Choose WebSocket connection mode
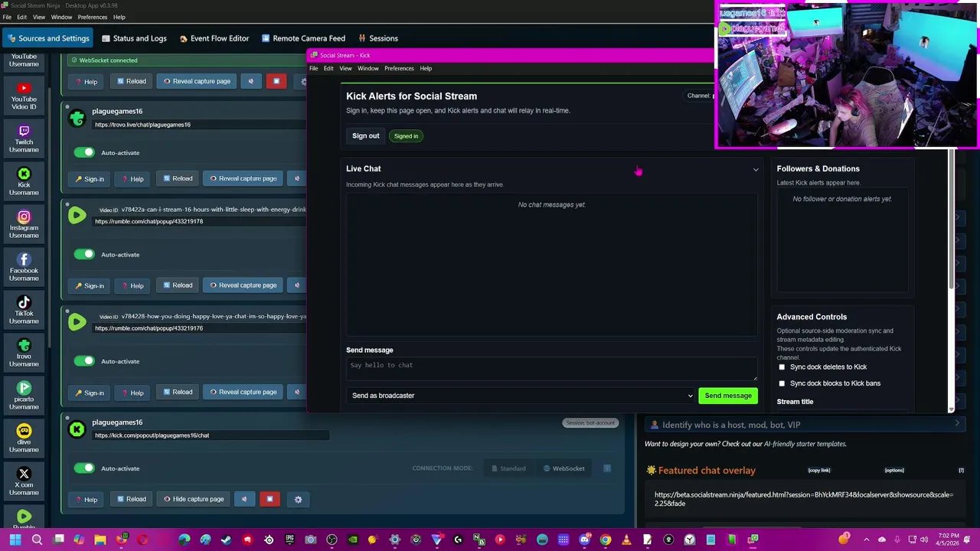Image resolution: width=980 pixels, height=551 pixels. click(563, 468)
